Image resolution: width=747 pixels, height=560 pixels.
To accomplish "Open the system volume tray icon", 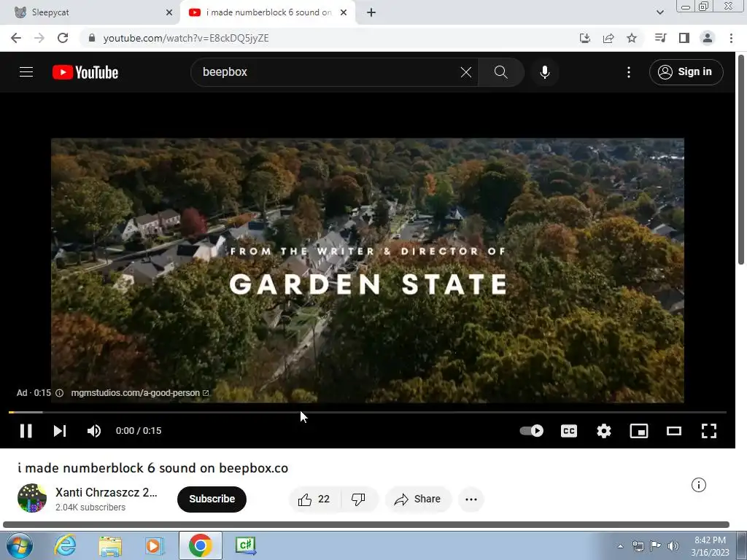I will pos(673,546).
